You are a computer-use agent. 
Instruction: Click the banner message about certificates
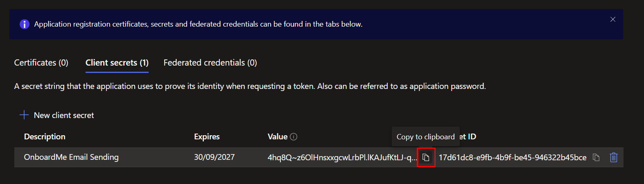[x=198, y=24]
